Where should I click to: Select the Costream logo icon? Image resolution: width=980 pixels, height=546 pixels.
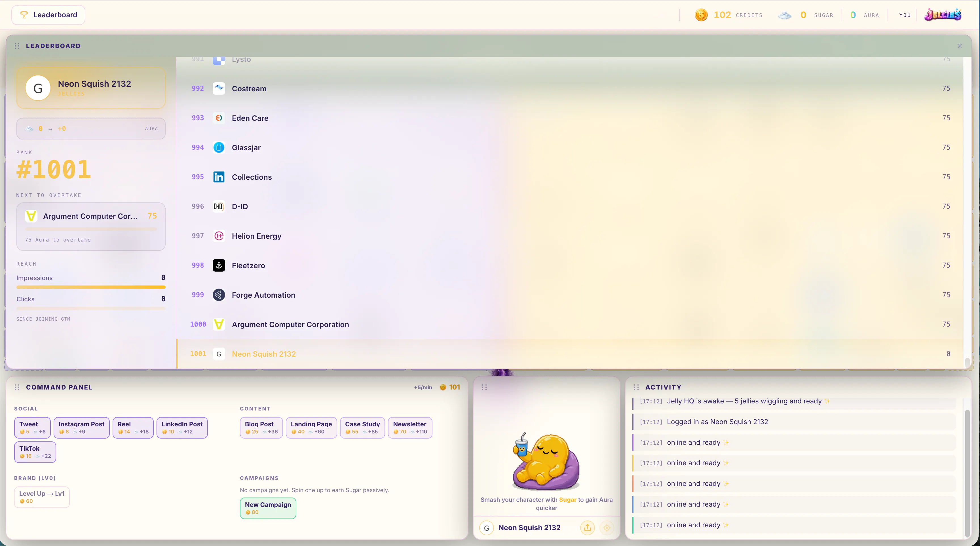219,88
